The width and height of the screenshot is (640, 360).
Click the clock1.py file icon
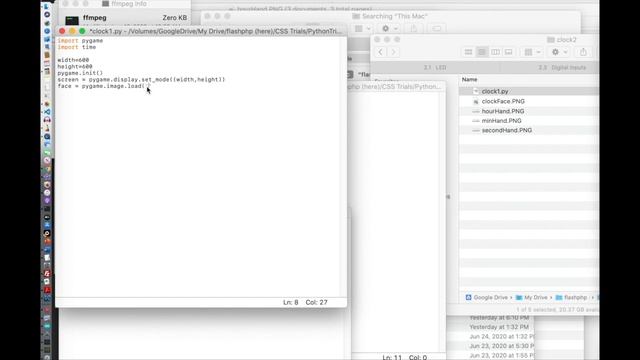(476, 91)
